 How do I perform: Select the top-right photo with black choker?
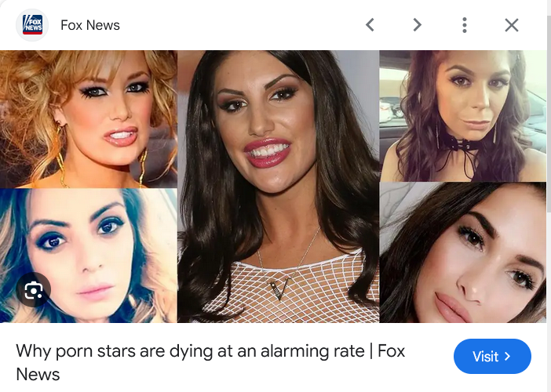463,116
